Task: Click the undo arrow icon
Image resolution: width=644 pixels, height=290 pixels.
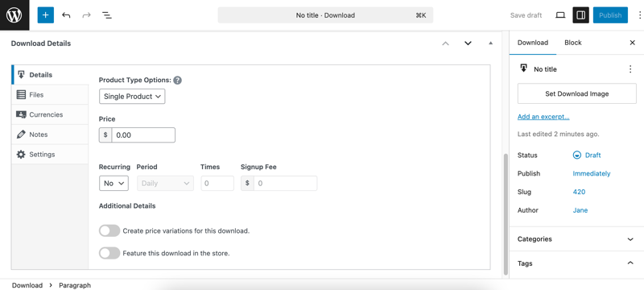Action: pos(66,15)
